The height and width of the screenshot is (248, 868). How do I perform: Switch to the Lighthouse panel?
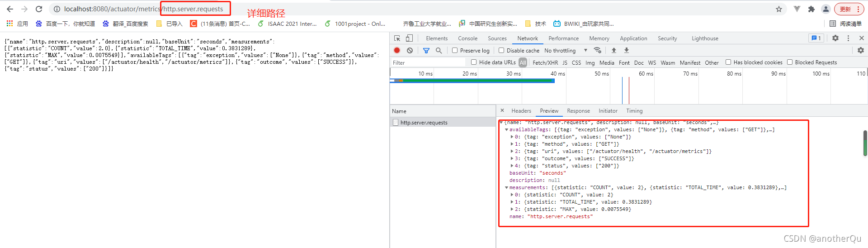(x=705, y=38)
